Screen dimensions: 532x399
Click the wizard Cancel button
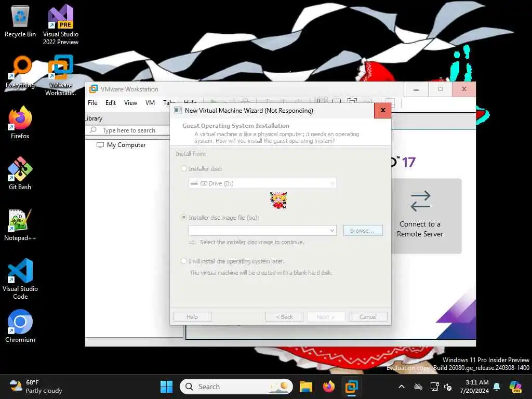(368, 316)
